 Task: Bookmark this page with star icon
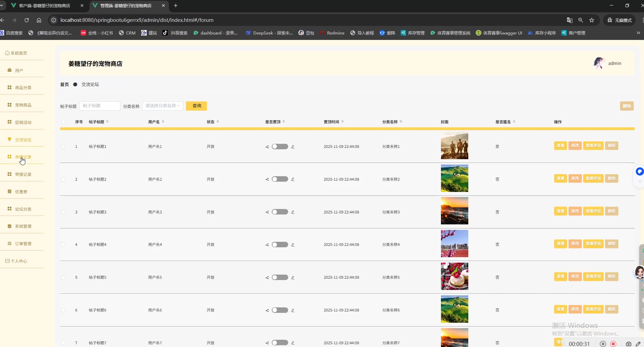(x=592, y=20)
